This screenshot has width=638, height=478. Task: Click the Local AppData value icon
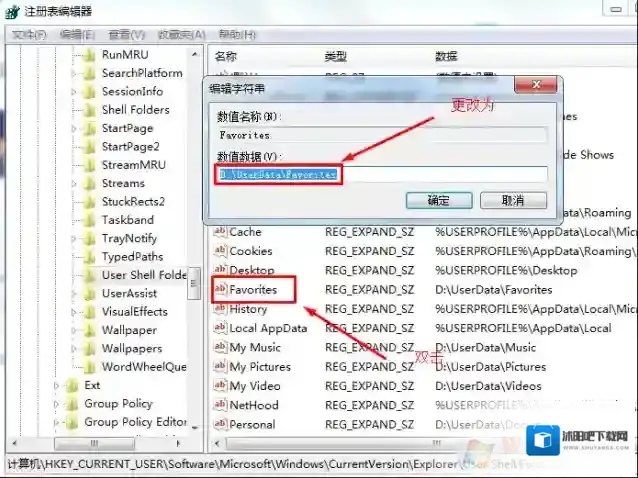(220, 328)
